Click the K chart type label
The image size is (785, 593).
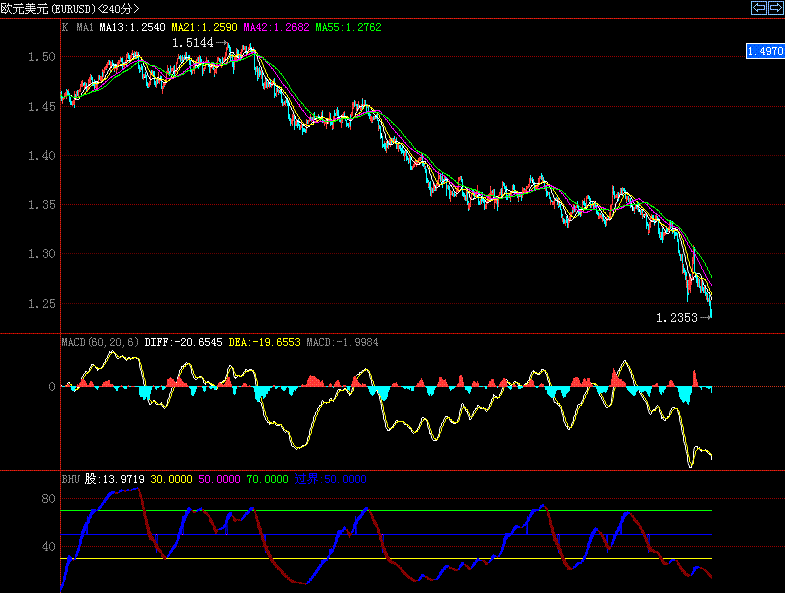65,28
